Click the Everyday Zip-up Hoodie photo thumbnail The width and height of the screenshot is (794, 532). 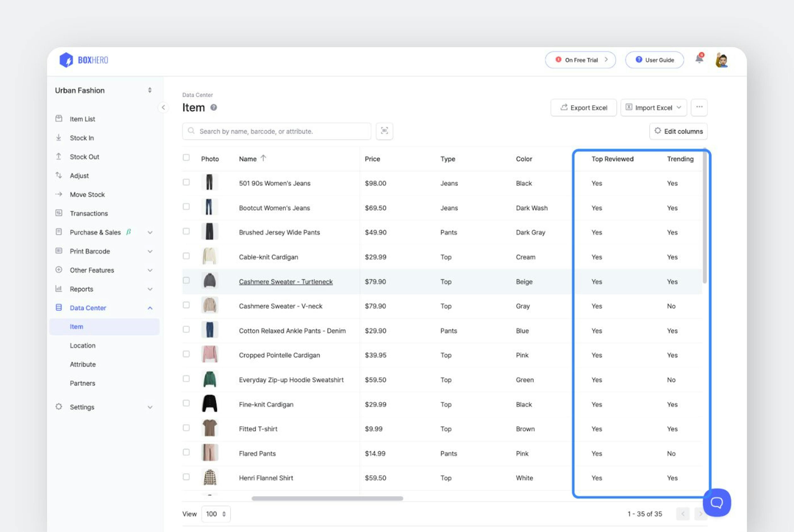click(x=210, y=379)
